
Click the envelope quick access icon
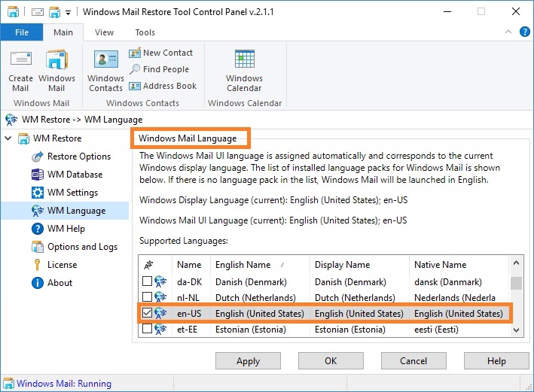[x=38, y=12]
